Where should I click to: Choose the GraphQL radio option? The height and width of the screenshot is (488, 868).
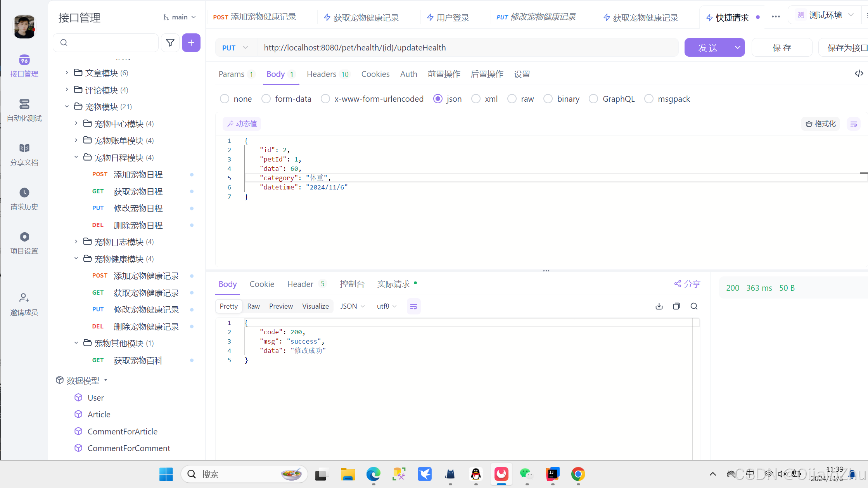click(593, 99)
